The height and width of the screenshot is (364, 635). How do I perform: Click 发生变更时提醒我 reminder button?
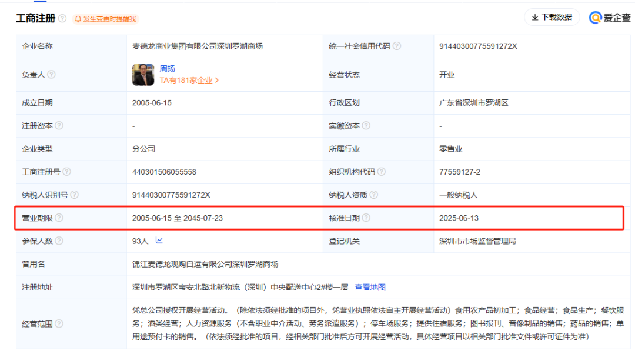(106, 19)
